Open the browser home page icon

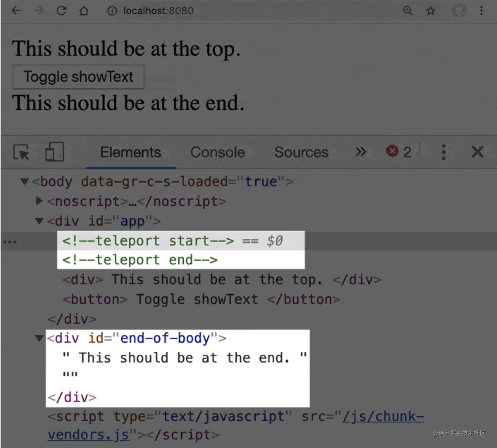click(x=84, y=11)
